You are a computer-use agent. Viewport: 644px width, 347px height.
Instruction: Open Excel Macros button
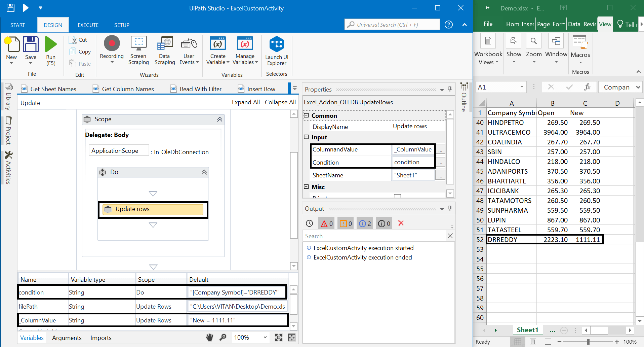pyautogui.click(x=580, y=49)
